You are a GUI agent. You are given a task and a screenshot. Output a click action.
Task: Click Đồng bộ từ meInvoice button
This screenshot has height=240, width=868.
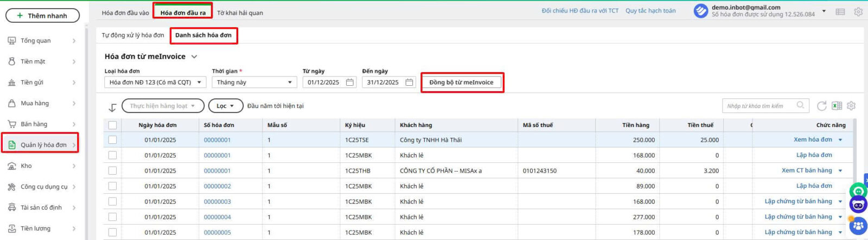click(x=462, y=83)
